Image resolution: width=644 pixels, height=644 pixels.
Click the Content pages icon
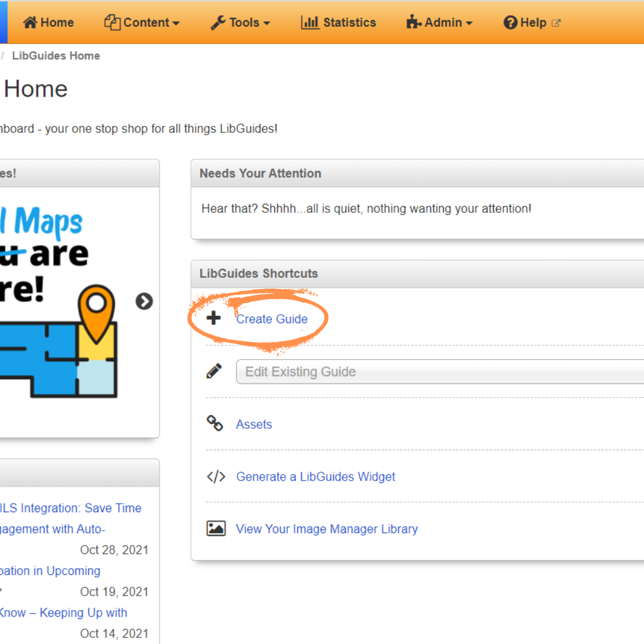tap(112, 22)
